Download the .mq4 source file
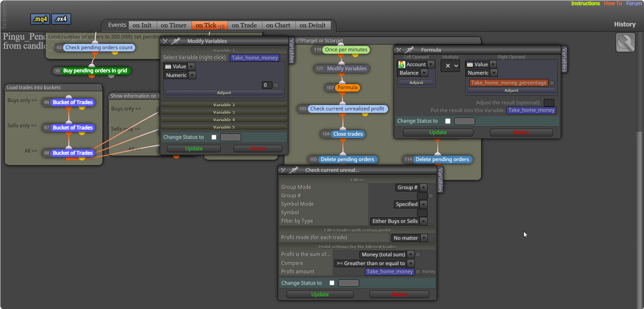Viewport: 644px width, 309px height. click(x=40, y=19)
